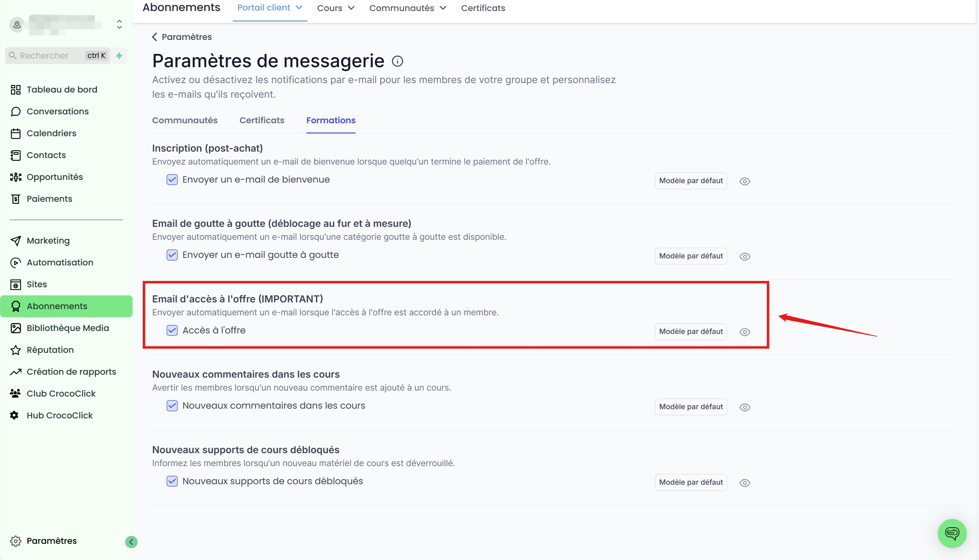Image resolution: width=979 pixels, height=560 pixels.
Task: Click the lightning bolt quick actions icon
Action: click(x=119, y=55)
